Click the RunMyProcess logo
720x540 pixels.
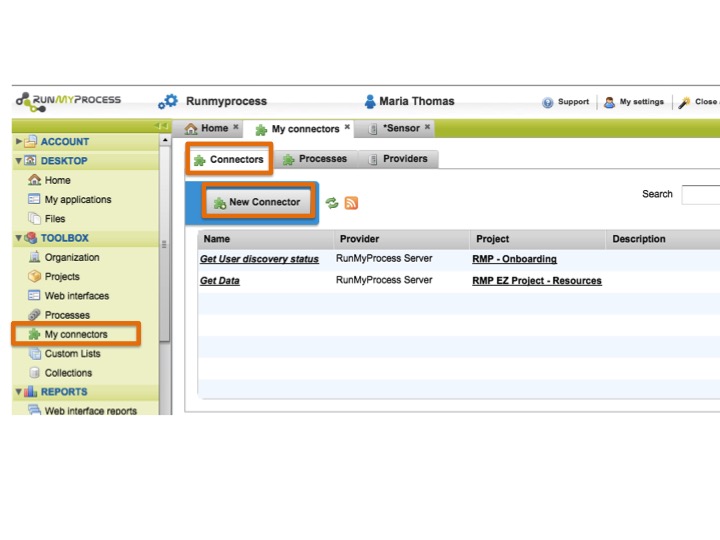(68, 101)
